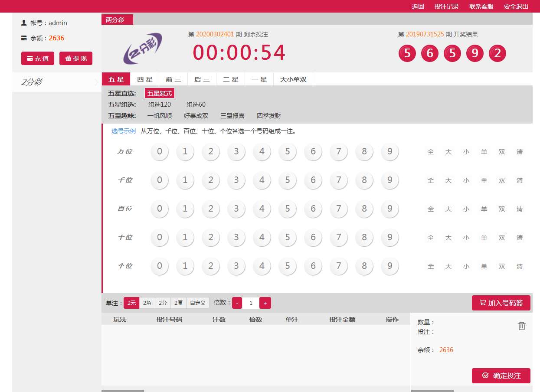Pick number 1 in the 个位 row
540x392 pixels.
tap(185, 266)
